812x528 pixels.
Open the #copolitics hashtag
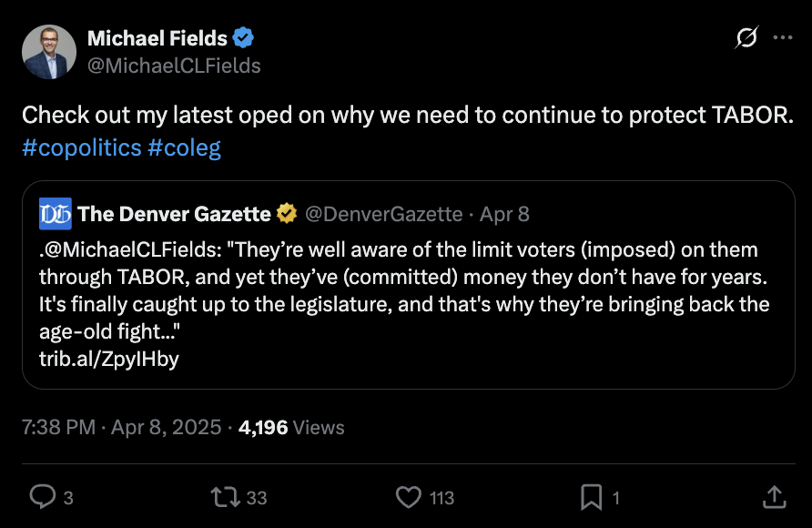tap(81, 147)
